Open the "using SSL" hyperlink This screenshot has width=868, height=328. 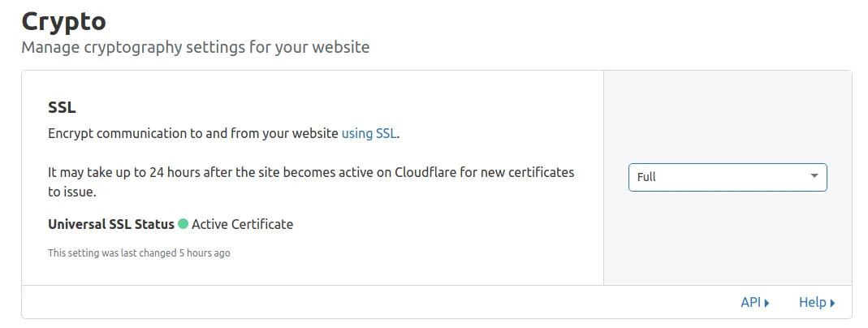[x=369, y=133]
